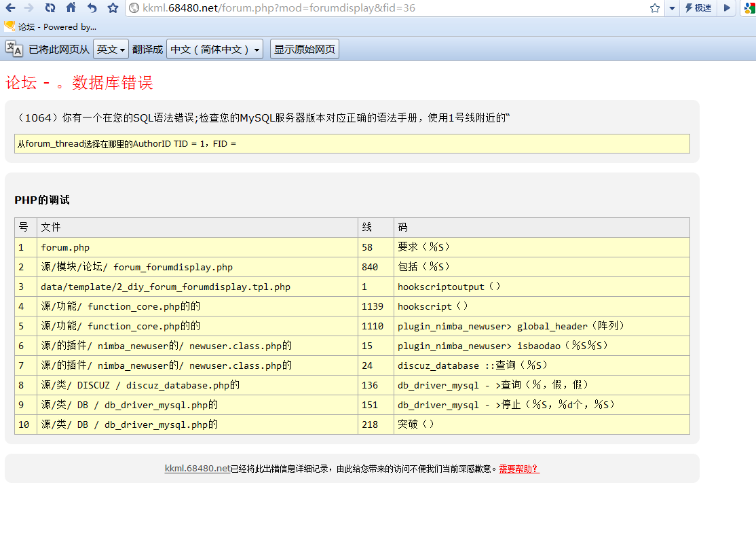
Task: Click the 突破() code cell
Action: click(x=542, y=424)
